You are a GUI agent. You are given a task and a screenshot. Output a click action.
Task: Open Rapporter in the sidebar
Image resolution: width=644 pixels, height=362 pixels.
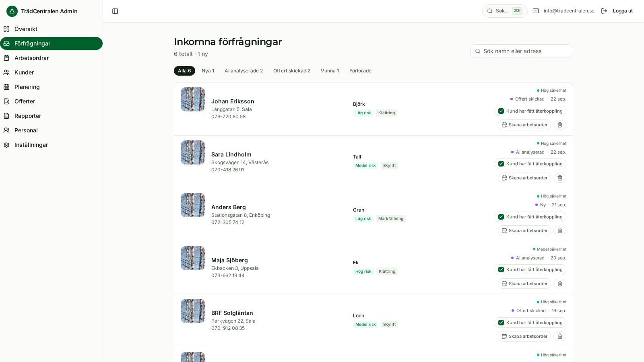[51, 116]
